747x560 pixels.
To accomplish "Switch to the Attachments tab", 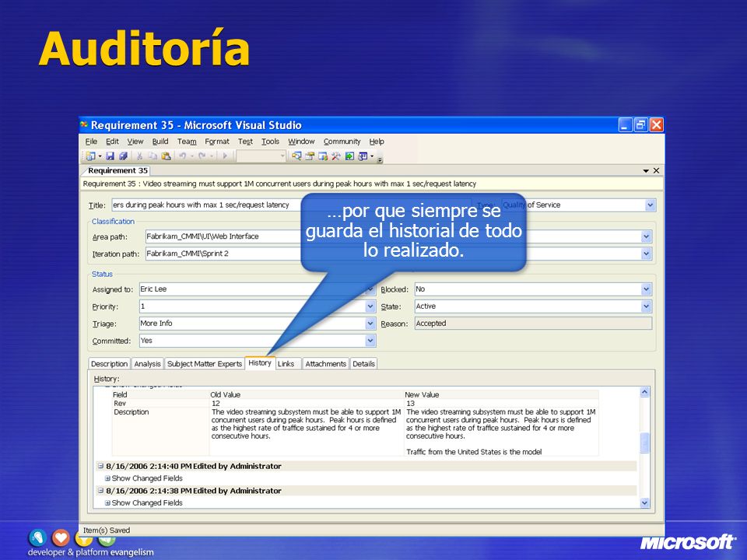I will click(x=325, y=364).
